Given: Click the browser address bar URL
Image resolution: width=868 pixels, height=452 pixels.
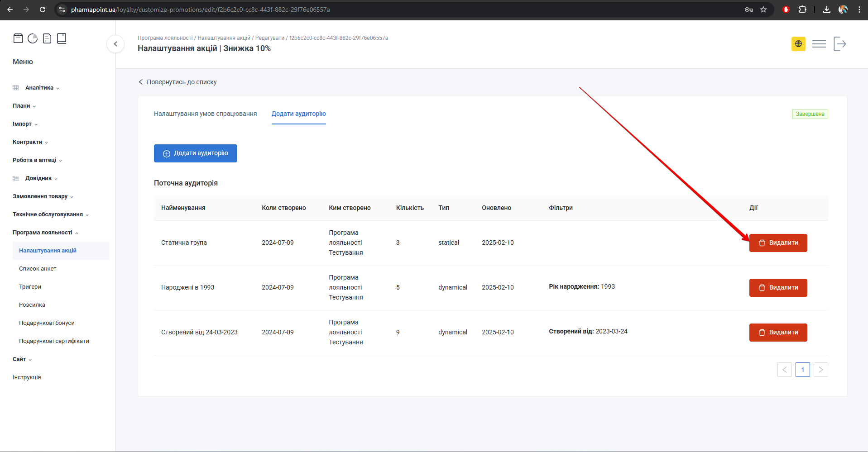Looking at the screenshot, I should tap(200, 10).
